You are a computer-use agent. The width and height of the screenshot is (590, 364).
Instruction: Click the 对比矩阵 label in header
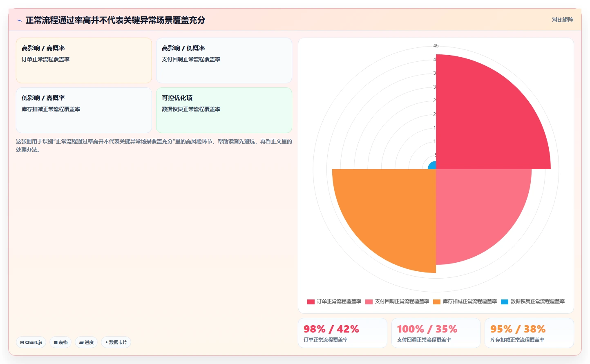click(562, 20)
